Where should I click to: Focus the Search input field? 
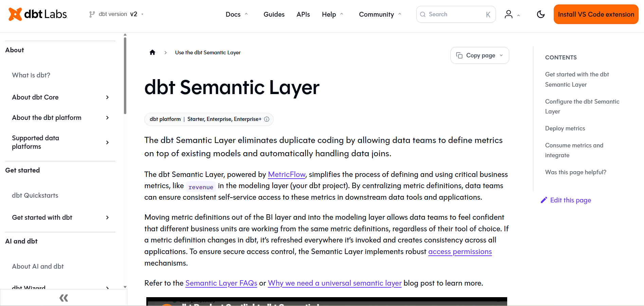[456, 14]
